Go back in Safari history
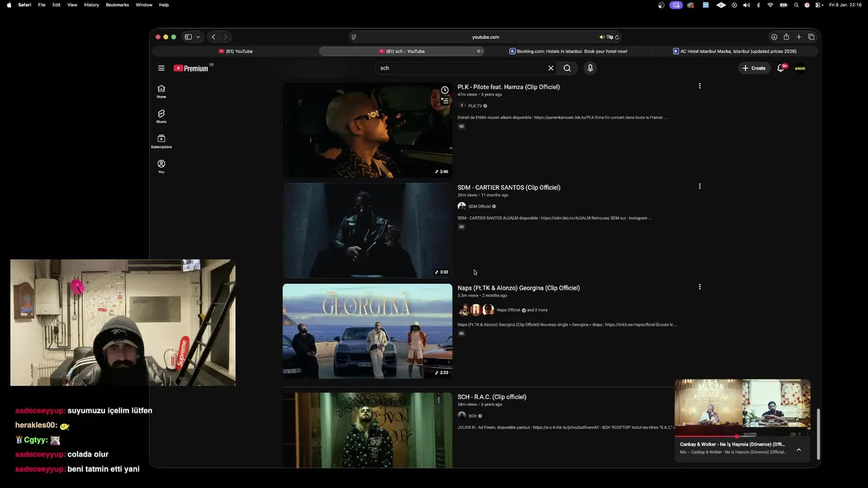Viewport: 868px width, 488px height. coord(214,37)
